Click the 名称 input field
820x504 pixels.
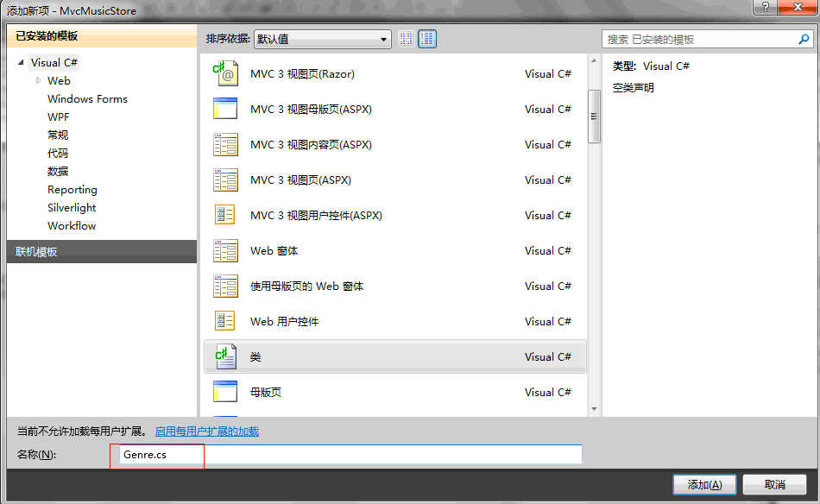pyautogui.click(x=350, y=454)
